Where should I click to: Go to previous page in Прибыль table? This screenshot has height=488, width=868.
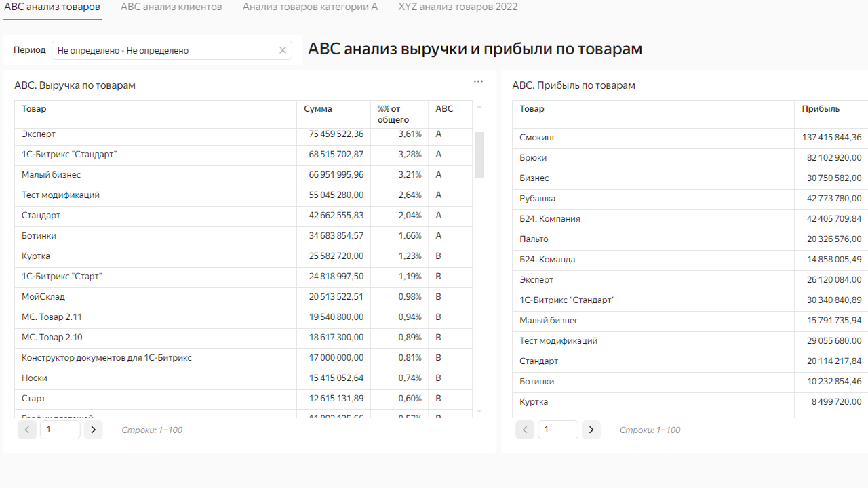point(525,430)
